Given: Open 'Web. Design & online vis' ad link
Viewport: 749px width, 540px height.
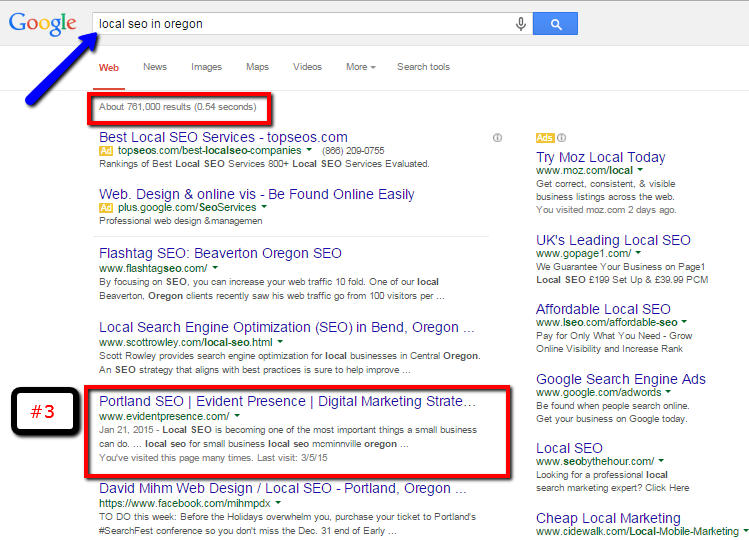Looking at the screenshot, I should point(257,194).
